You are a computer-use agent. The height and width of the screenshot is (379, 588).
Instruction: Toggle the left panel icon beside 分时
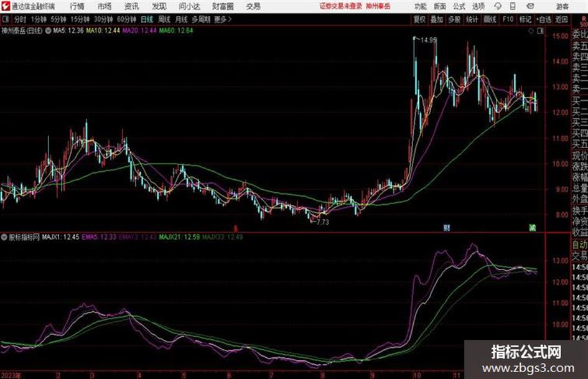(5, 19)
